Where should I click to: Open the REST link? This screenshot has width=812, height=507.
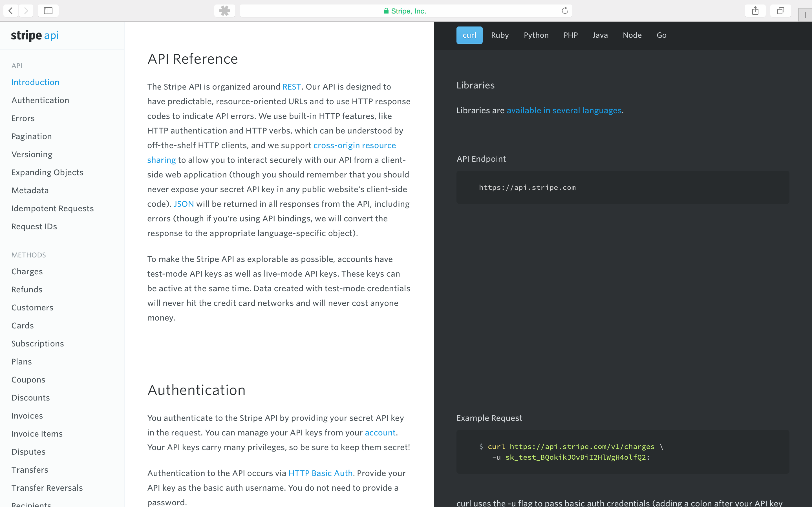pos(291,87)
